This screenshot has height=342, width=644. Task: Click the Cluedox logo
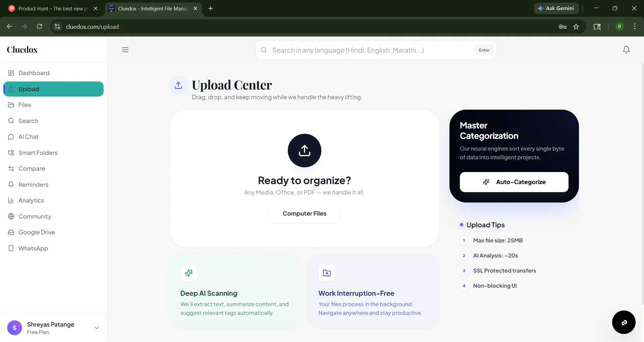pyautogui.click(x=22, y=50)
